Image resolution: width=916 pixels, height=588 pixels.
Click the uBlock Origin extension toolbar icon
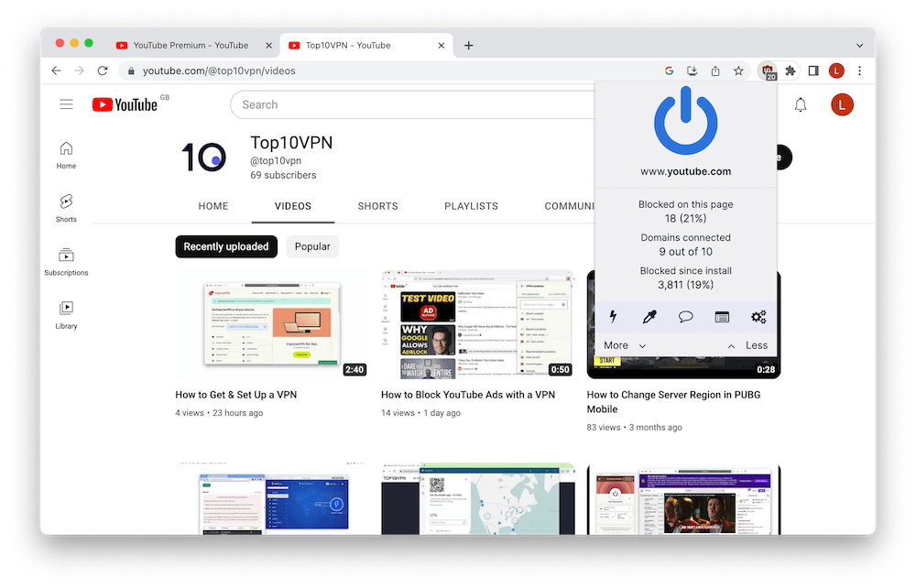point(768,71)
